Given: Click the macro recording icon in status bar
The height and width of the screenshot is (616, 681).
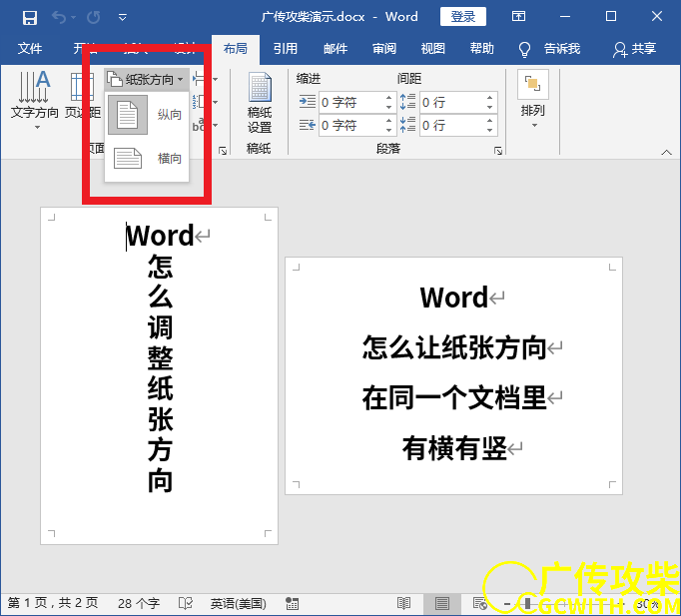Looking at the screenshot, I should tap(292, 603).
